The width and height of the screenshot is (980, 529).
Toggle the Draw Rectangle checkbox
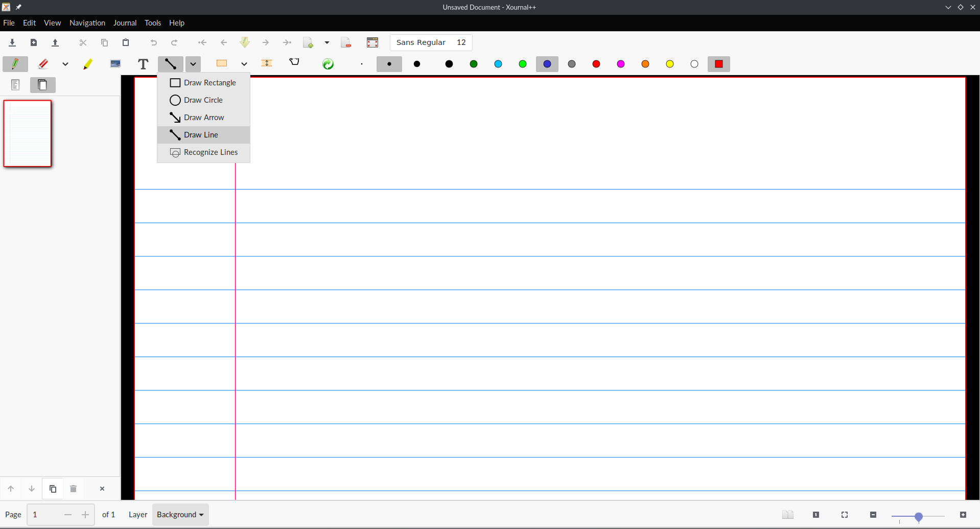point(175,82)
